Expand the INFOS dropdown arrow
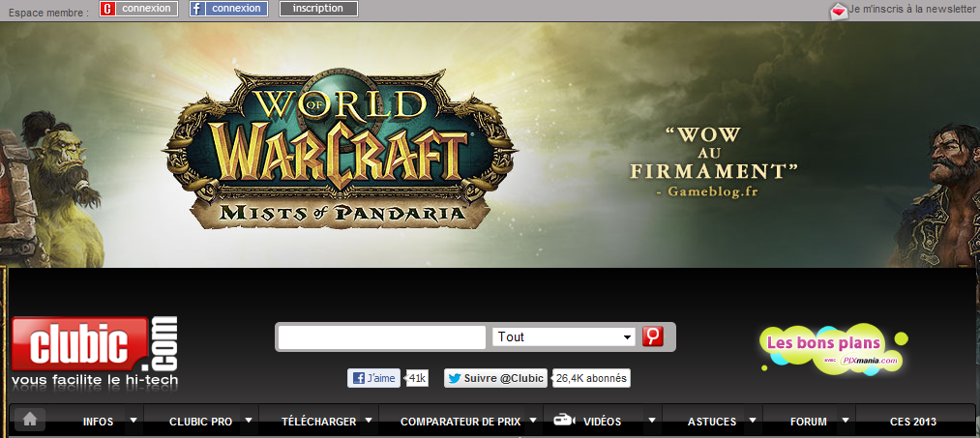This screenshot has height=438, width=980. [x=134, y=420]
